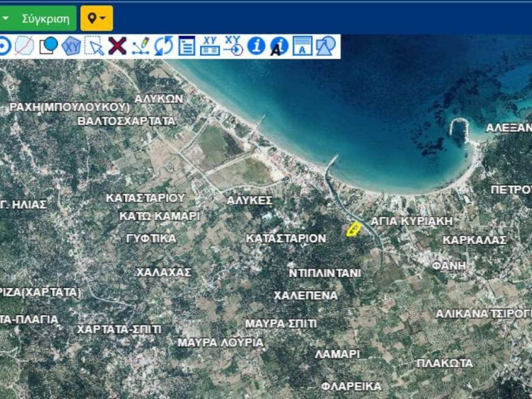532x399 pixels.
Task: Open the list report document icon
Action: (x=187, y=46)
